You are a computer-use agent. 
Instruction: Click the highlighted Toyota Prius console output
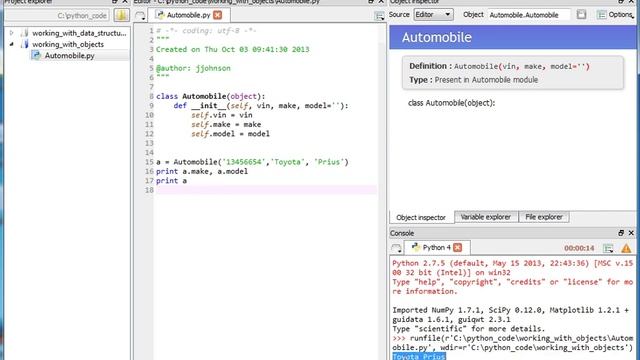coord(419,356)
